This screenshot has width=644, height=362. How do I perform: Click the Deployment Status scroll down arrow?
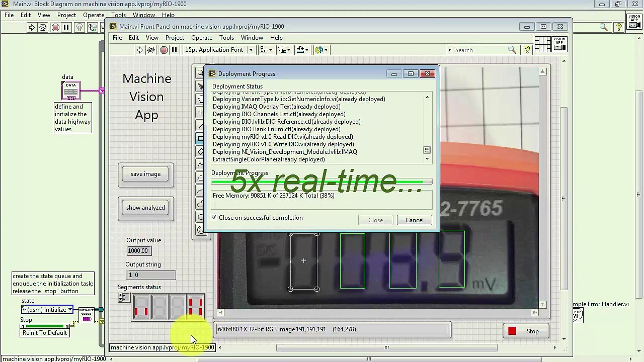tap(427, 159)
